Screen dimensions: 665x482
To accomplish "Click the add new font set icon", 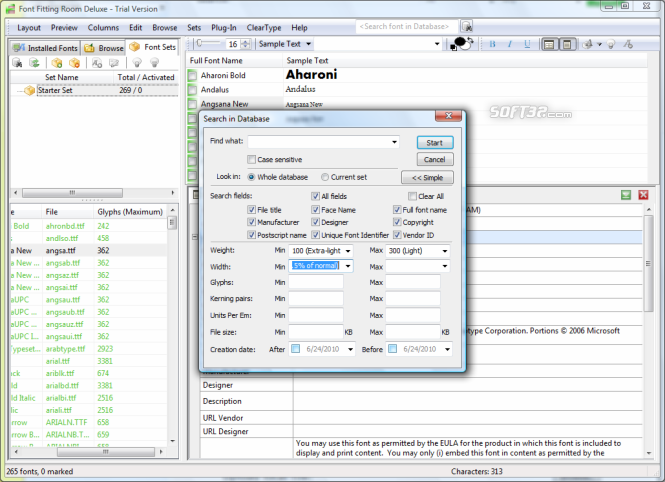I will tap(57, 63).
